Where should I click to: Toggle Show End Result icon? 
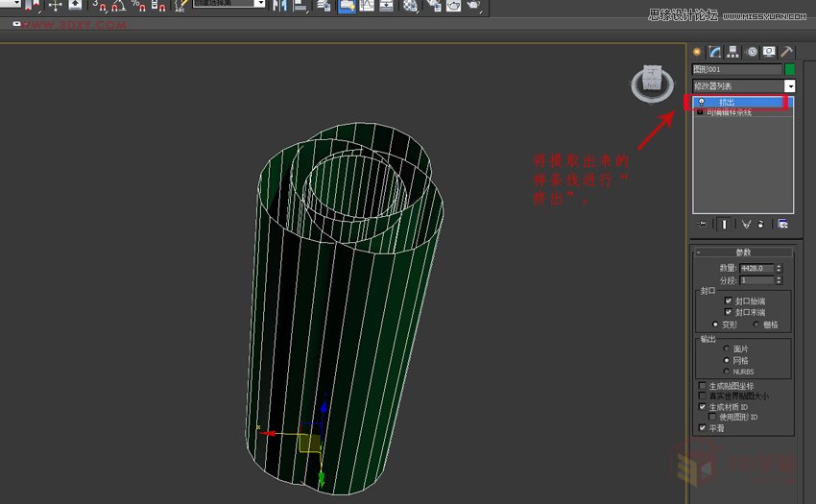(724, 224)
